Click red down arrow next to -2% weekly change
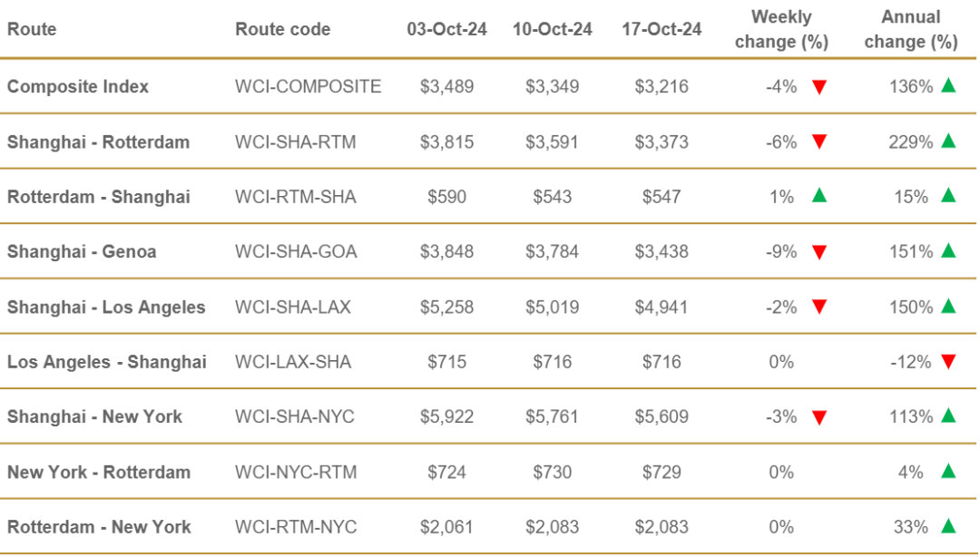This screenshot has height=557, width=980. 819,307
